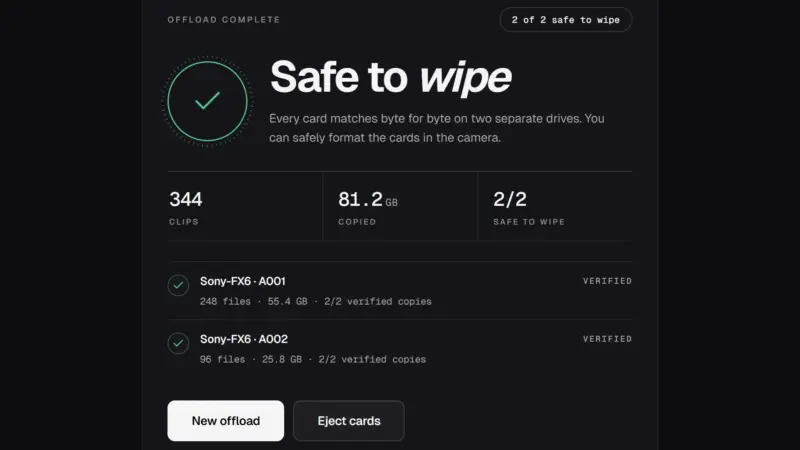Click the 81.2 GB copied statistic
The height and width of the screenshot is (450, 800).
click(x=400, y=207)
